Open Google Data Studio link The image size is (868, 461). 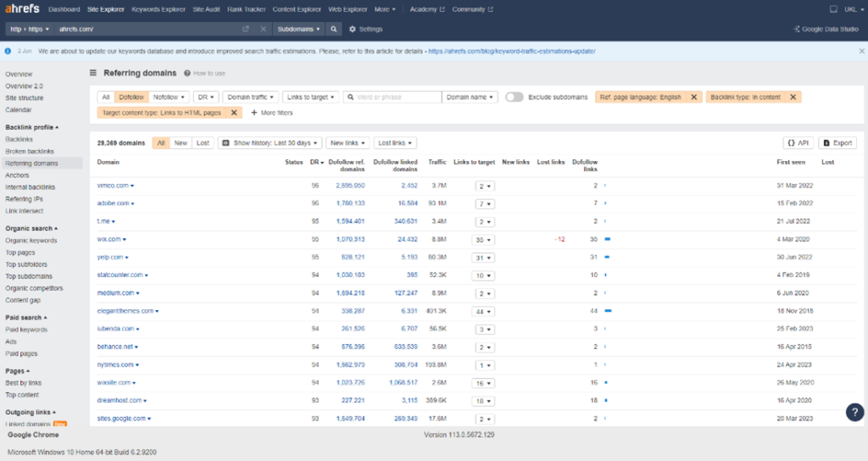[826, 30]
